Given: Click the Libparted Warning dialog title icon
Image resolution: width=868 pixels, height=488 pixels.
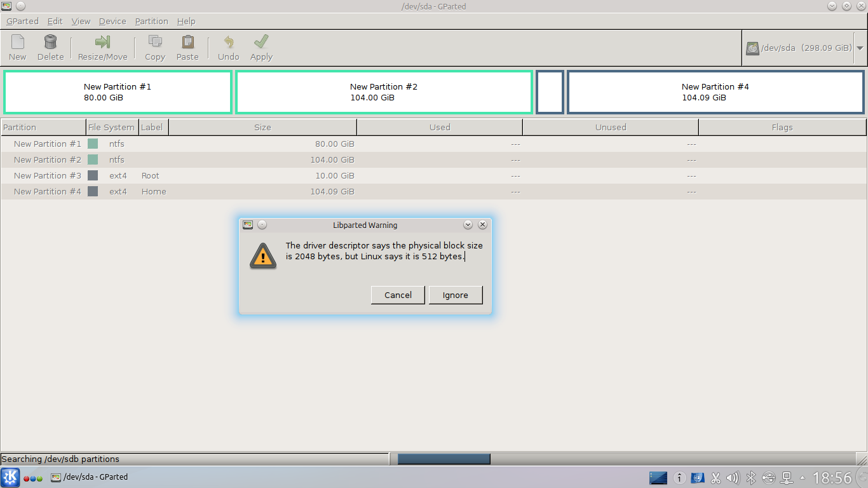Looking at the screenshot, I should [x=248, y=225].
